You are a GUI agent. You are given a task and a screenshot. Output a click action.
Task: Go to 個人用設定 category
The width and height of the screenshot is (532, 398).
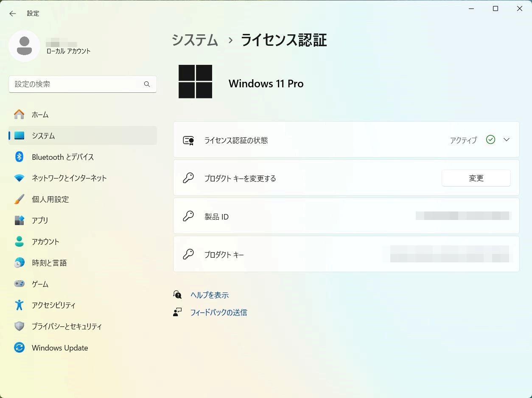coord(83,199)
